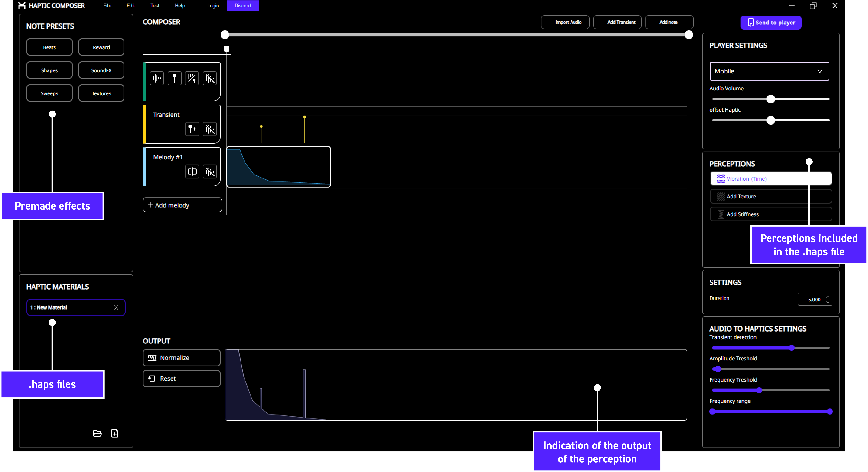868x472 pixels.
Task: Open the File menu
Action: (107, 6)
